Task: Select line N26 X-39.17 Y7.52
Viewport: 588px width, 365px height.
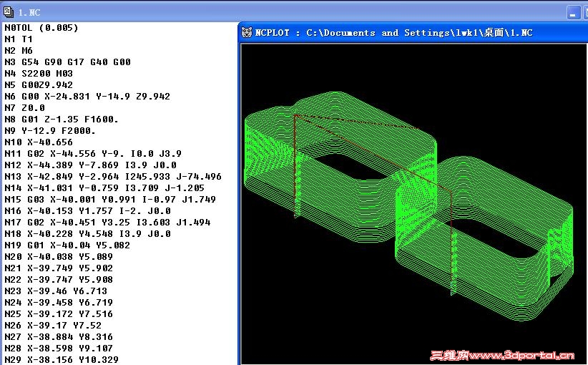Action: click(x=53, y=325)
